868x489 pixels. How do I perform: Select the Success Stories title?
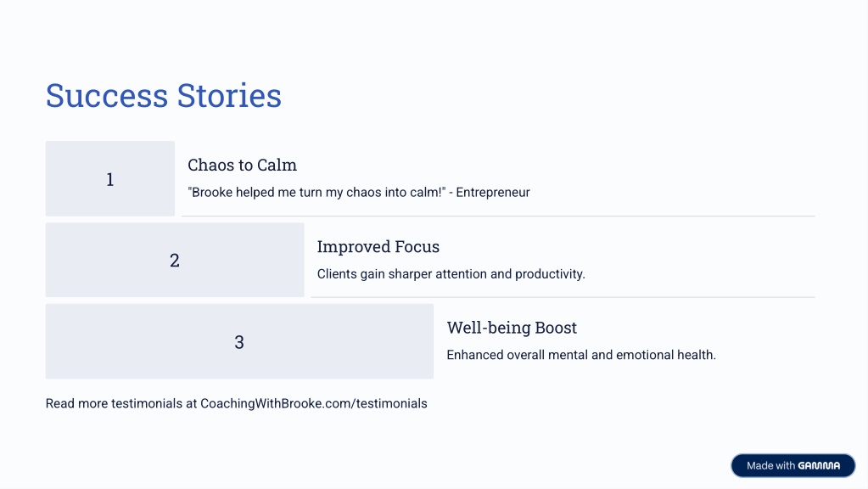[163, 95]
